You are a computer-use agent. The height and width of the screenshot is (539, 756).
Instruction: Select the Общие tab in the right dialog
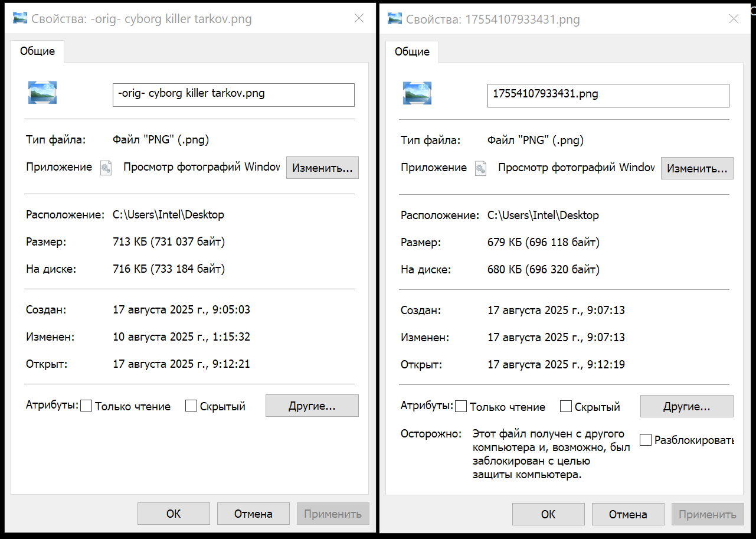click(412, 52)
